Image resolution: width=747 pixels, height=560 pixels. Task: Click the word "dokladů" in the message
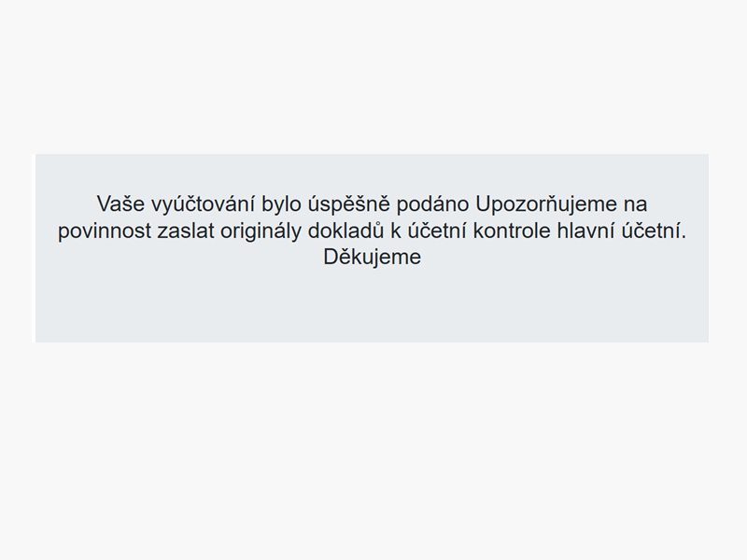pyautogui.click(x=345, y=231)
